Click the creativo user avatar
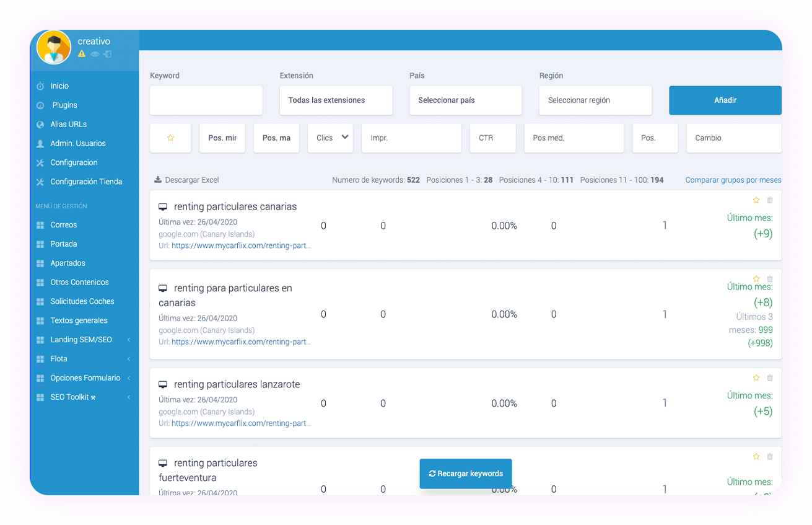Image resolution: width=812 pixels, height=525 pixels. coord(54,47)
